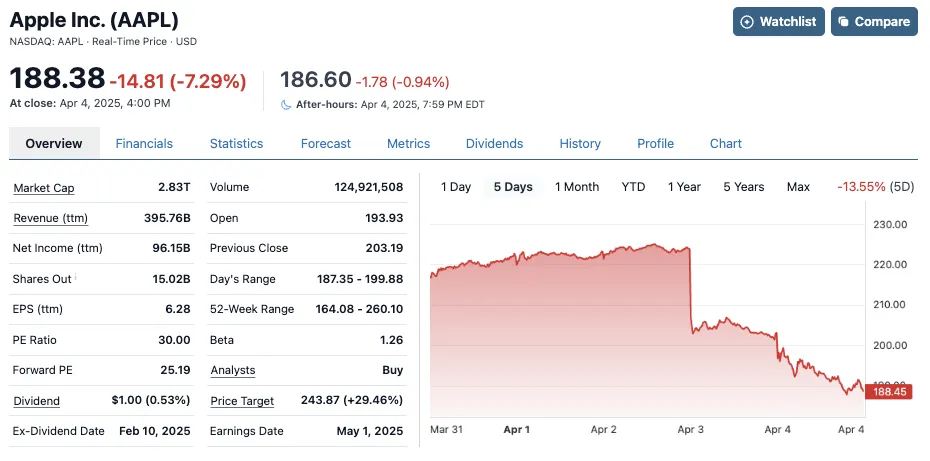Select the 1 Month chart range
Image resolution: width=930 pixels, height=461 pixels.
point(577,187)
